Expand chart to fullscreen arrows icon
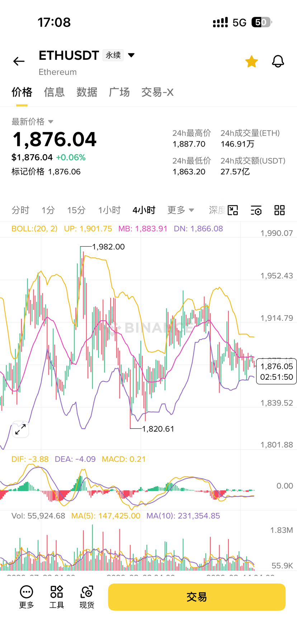Image resolution: width=297 pixels, height=644 pixels. [20, 429]
